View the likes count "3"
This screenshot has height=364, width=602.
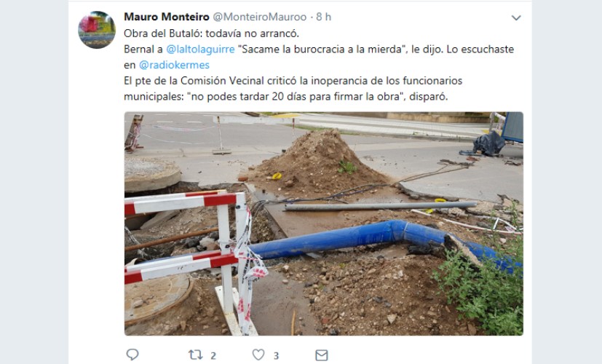coord(276,356)
